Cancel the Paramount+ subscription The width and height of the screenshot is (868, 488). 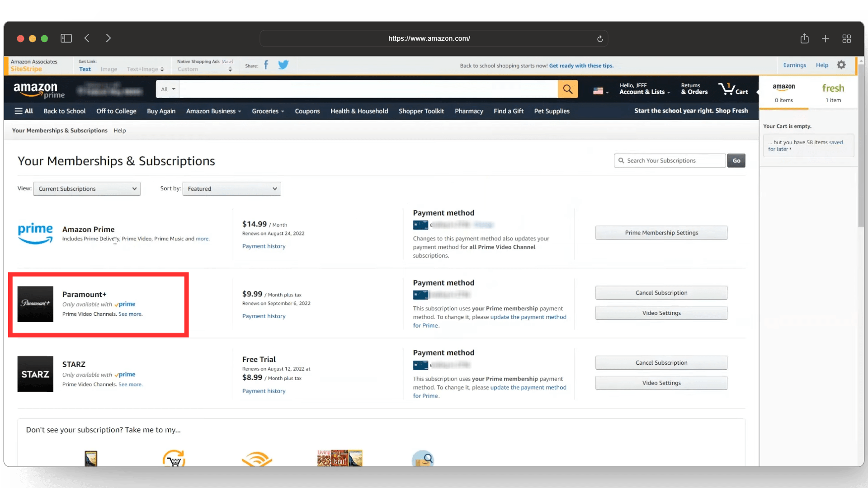click(x=661, y=292)
